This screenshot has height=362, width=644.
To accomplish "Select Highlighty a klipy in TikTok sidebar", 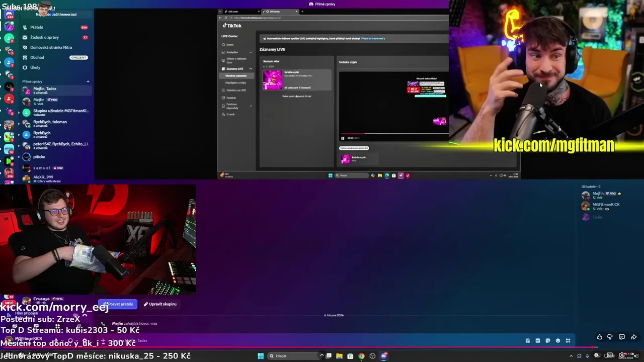I will coord(235,83).
